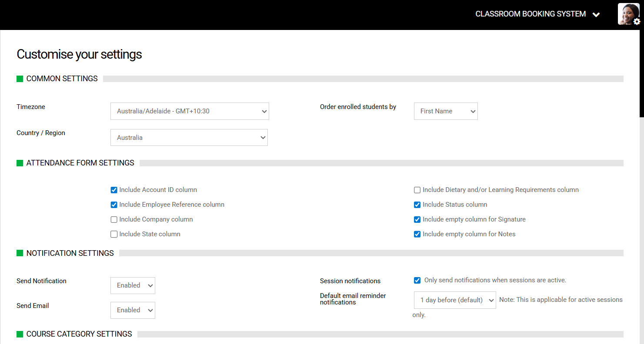Viewport: 644px width, 344px height.
Task: Enable Include State column checkbox
Action: [x=114, y=234]
